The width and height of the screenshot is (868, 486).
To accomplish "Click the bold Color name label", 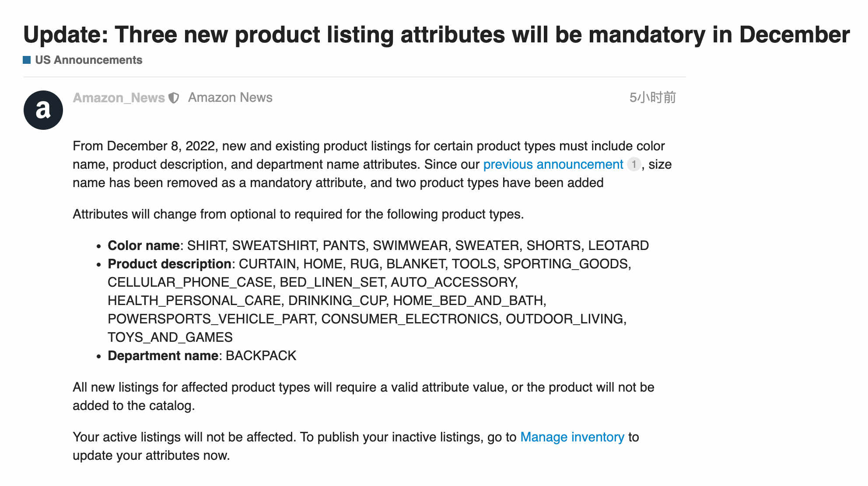I will (x=143, y=246).
